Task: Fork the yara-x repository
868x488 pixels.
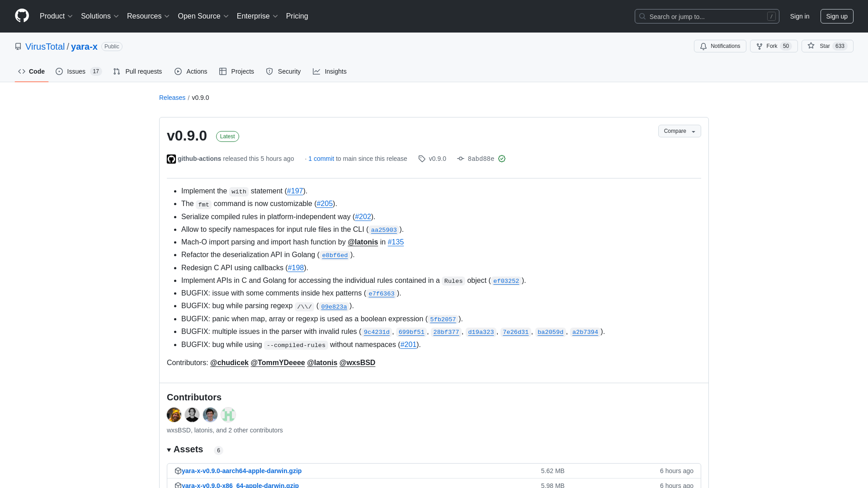Action: pos(774,46)
